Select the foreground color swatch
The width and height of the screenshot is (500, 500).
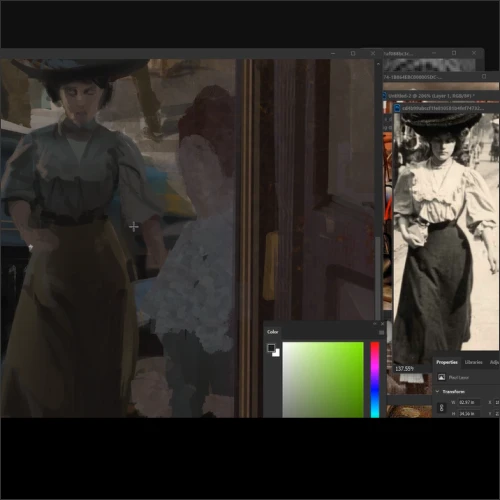point(271,348)
